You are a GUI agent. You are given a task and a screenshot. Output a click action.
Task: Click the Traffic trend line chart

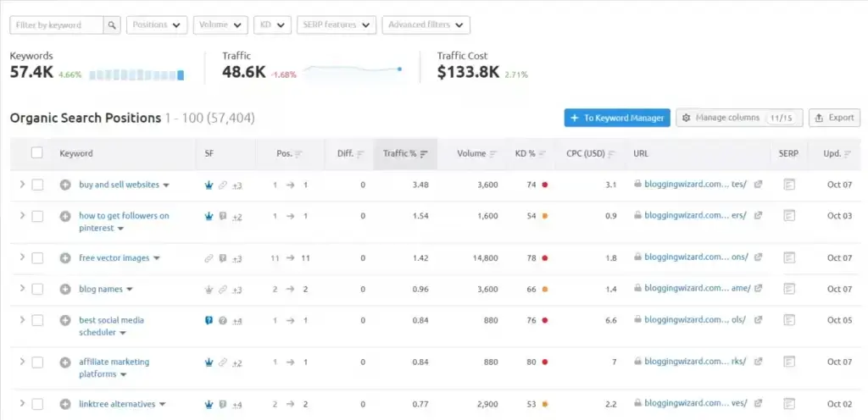point(353,70)
